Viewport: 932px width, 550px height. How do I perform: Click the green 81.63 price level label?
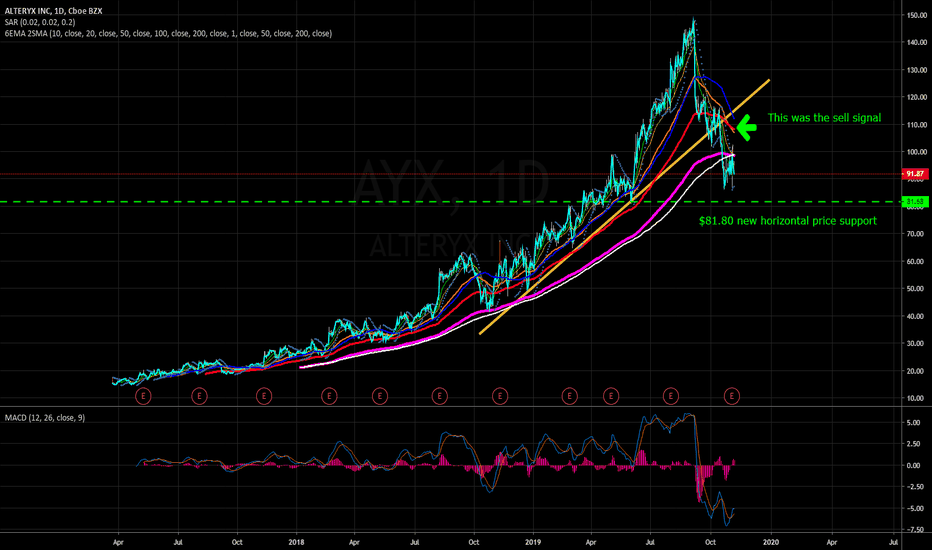point(915,202)
